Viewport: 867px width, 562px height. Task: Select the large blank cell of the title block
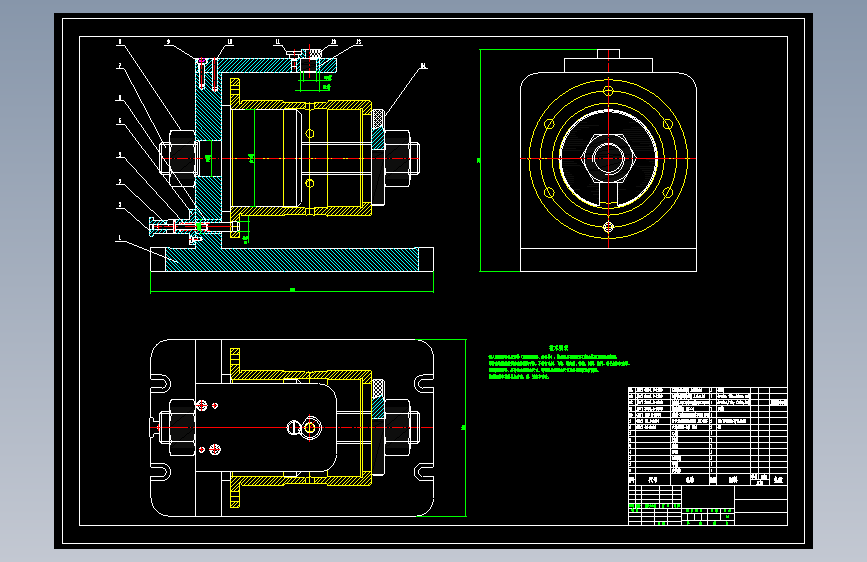point(708,496)
